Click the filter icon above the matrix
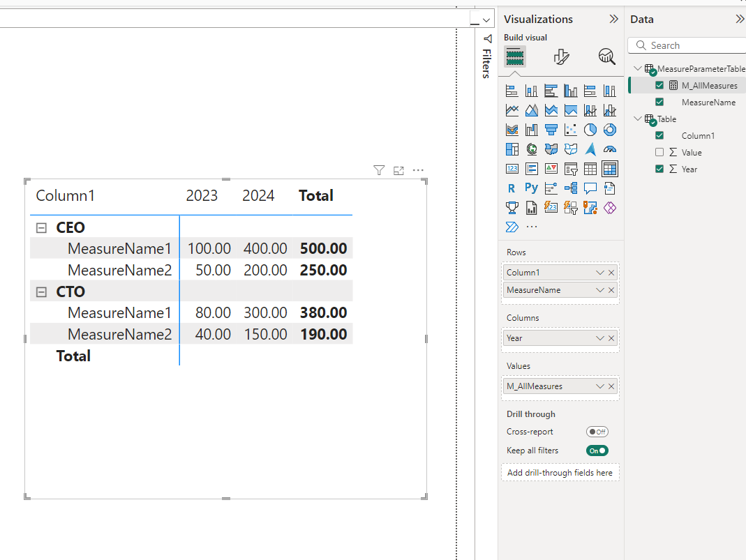The height and width of the screenshot is (560, 746). tap(379, 170)
